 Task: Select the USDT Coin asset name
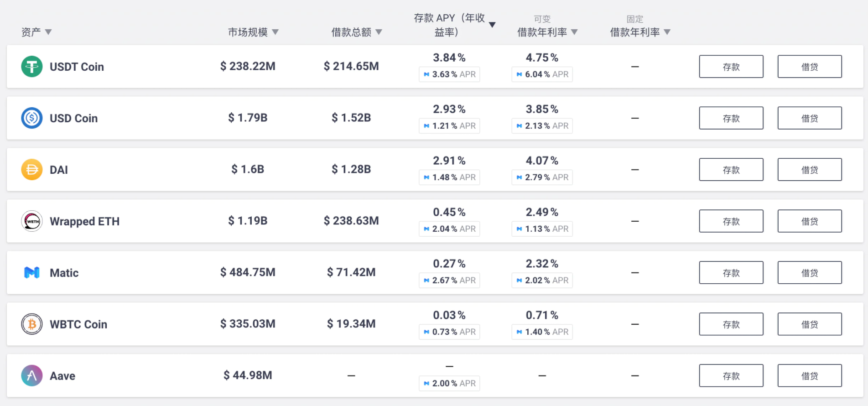pyautogui.click(x=77, y=67)
